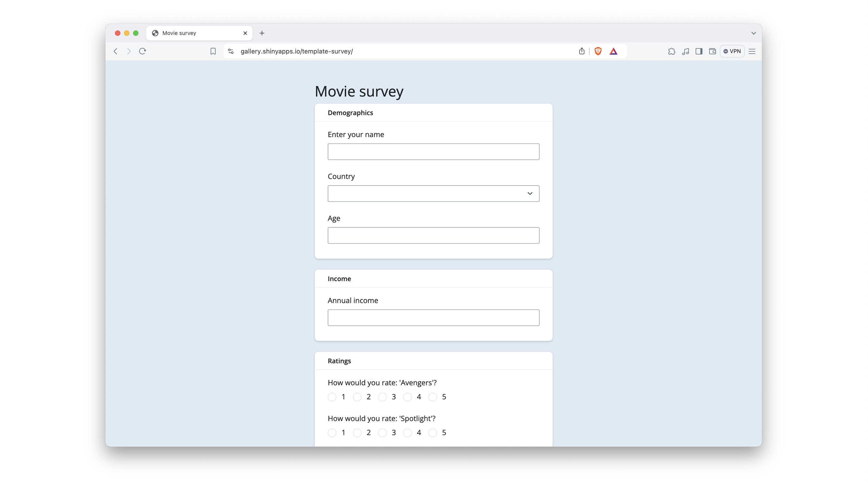The image size is (868, 488).
Task: Toggle the browser sidebar panel icon
Action: click(698, 51)
